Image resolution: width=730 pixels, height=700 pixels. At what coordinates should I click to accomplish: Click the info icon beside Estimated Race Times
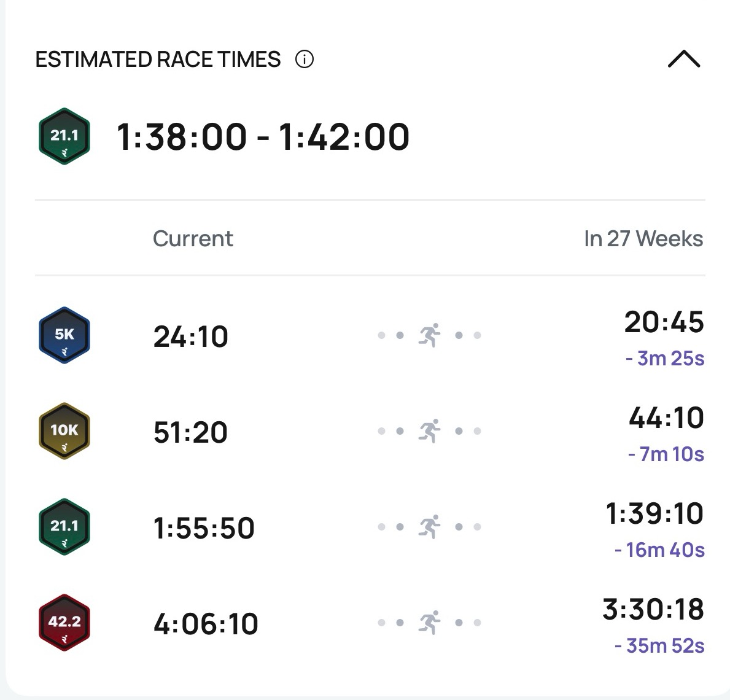305,60
